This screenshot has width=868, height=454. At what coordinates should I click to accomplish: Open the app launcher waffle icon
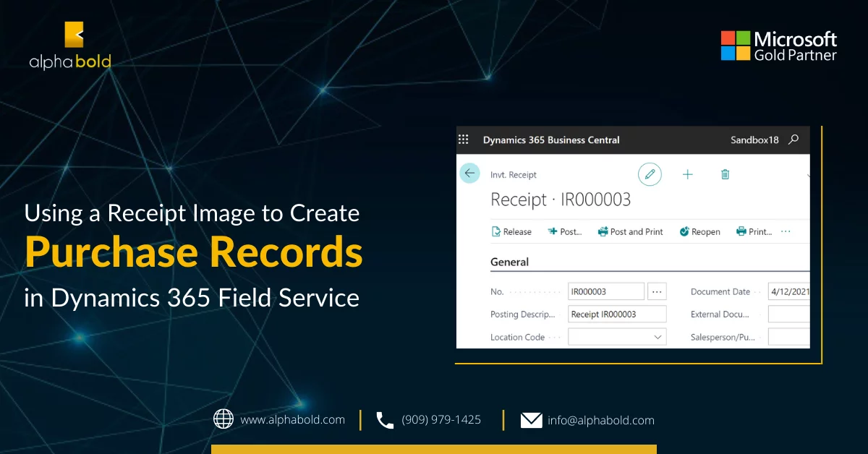(464, 140)
